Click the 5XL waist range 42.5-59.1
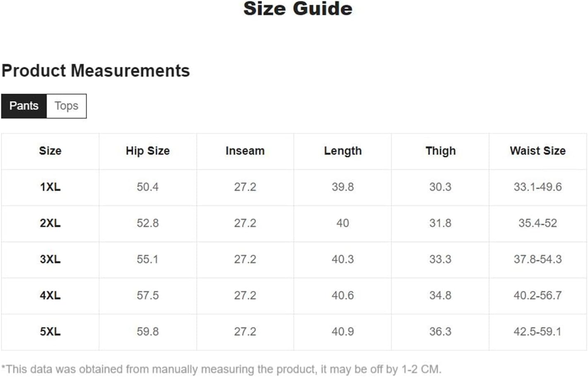This screenshot has height=377, width=588. [x=538, y=332]
